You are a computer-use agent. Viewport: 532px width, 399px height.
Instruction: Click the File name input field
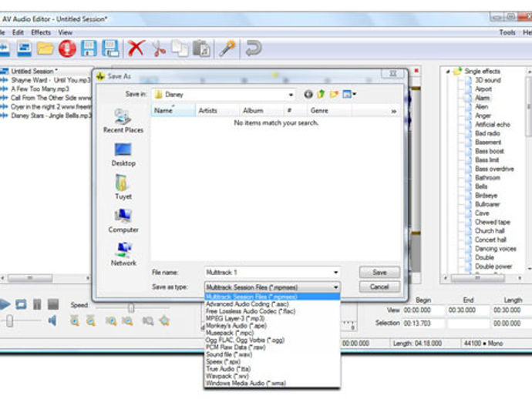pyautogui.click(x=272, y=272)
